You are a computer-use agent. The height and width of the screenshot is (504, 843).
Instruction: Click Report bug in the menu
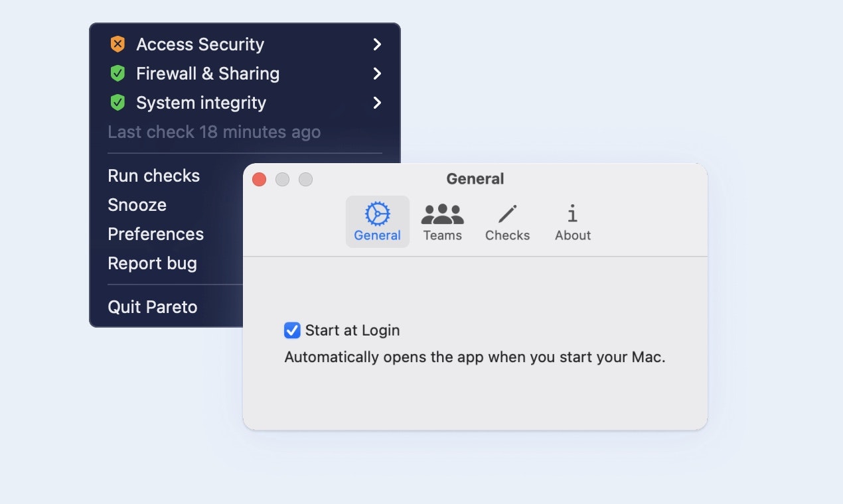pyautogui.click(x=153, y=263)
